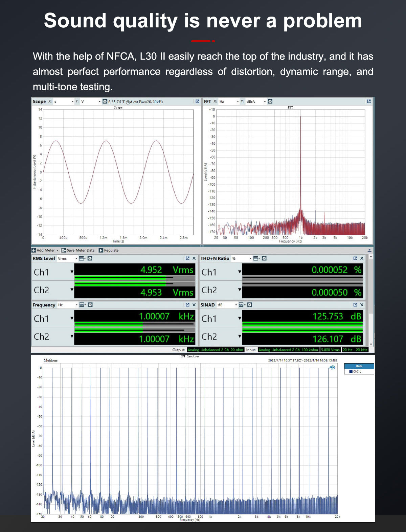Pop out the Scope graph window
The width and height of the screenshot is (406, 532).
197,101
